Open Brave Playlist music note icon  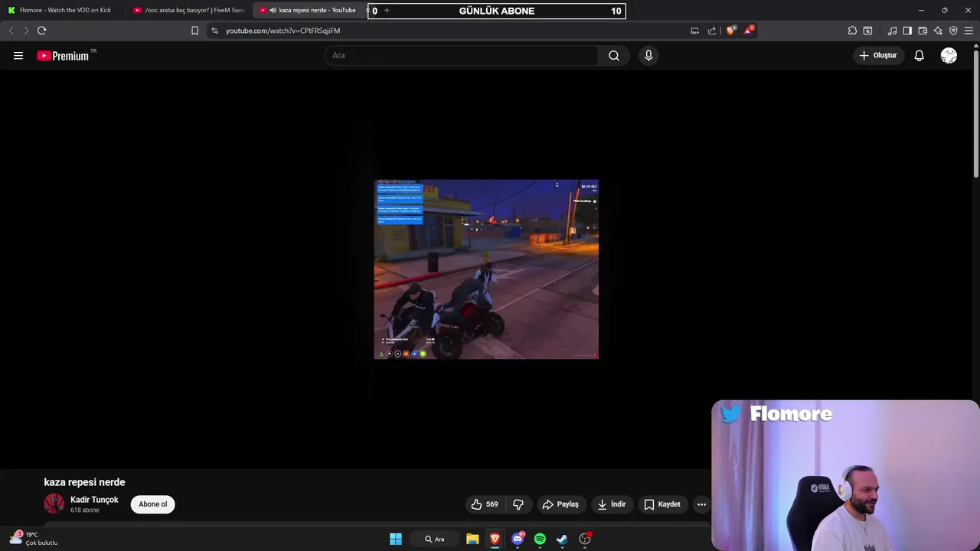coord(892,31)
